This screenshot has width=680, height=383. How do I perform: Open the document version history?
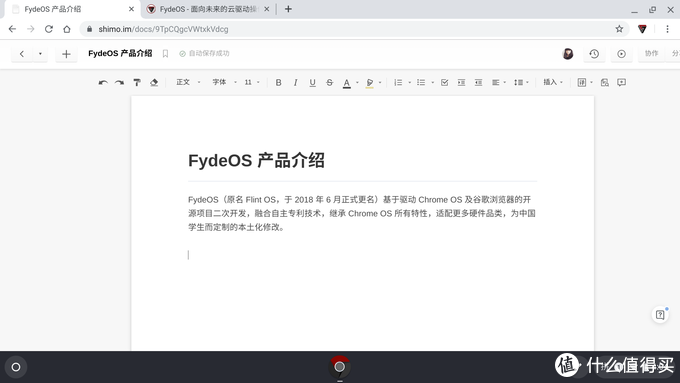594,53
